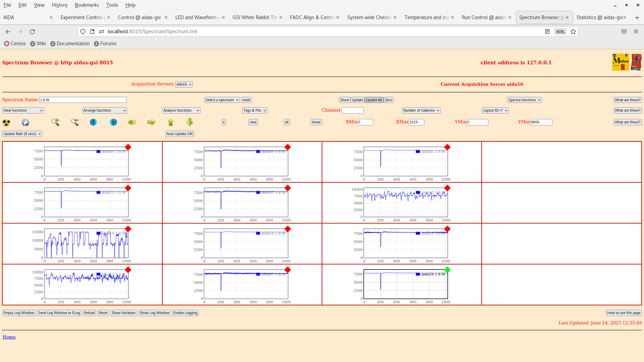Image resolution: width=644 pixels, height=362 pixels.
Task: Click the blue aida12 legend color swatch
Action: (x=418, y=193)
